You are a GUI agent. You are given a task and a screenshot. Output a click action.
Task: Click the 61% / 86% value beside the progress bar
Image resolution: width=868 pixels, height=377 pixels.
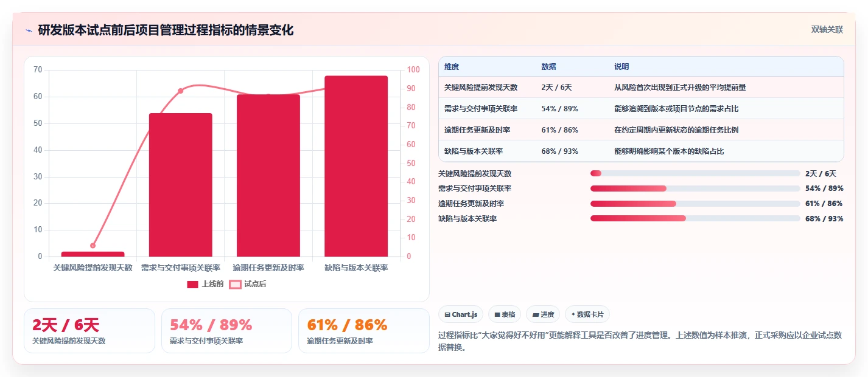pos(824,204)
